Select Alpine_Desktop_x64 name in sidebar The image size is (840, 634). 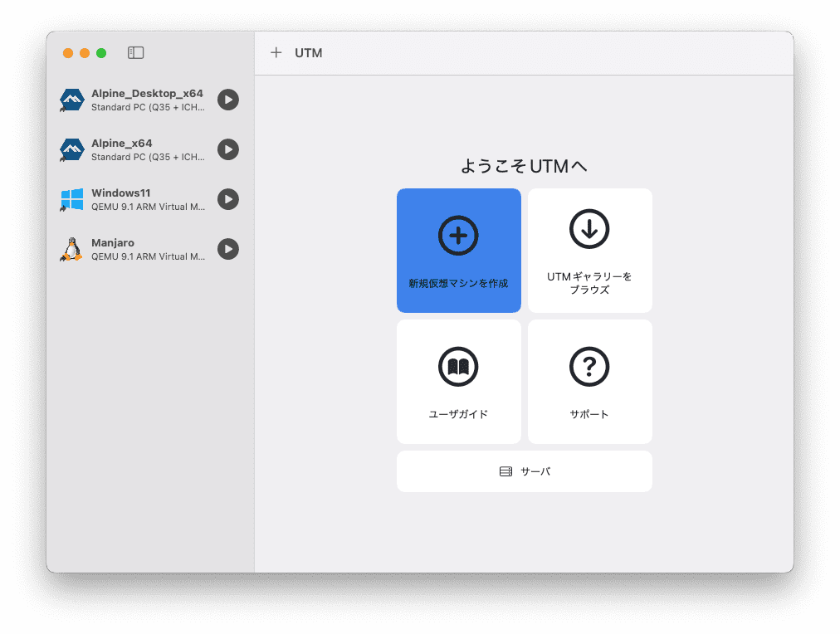click(147, 93)
